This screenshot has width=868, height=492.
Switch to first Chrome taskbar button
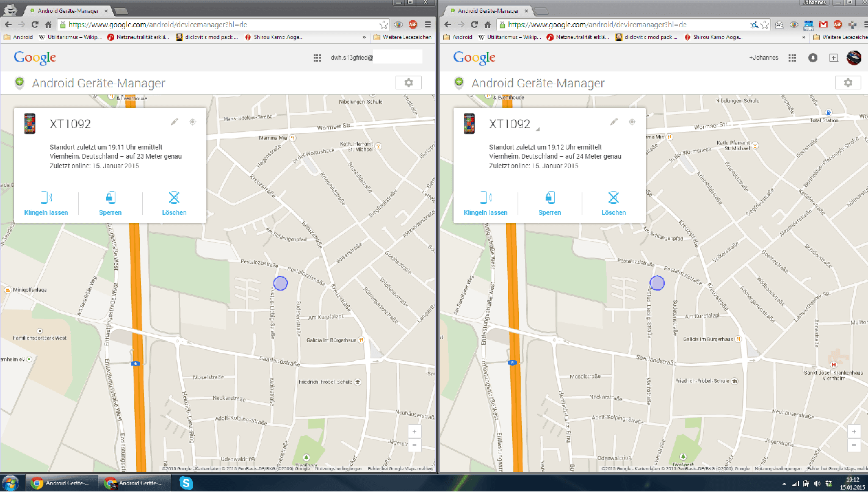point(63,483)
